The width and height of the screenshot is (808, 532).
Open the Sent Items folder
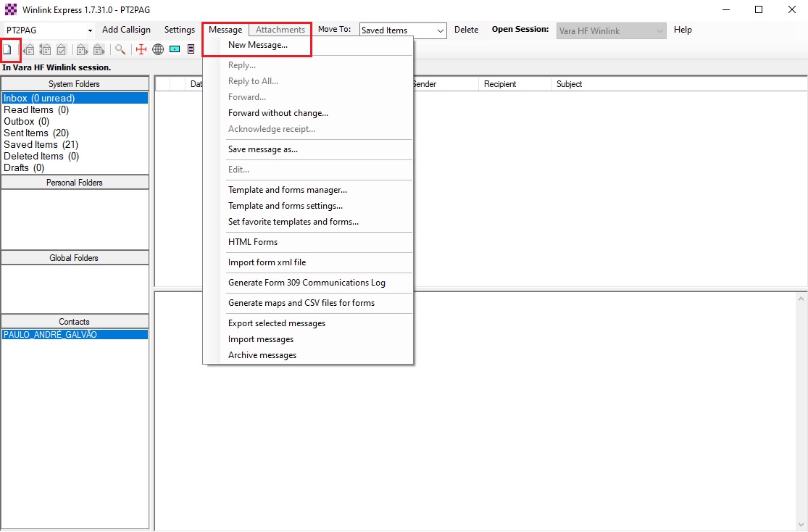point(36,133)
